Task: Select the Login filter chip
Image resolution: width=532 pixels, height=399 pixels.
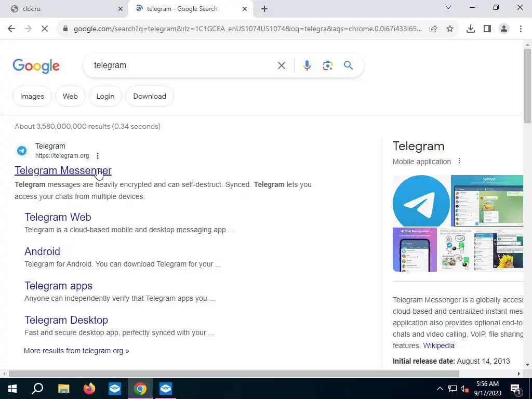Action: click(105, 96)
